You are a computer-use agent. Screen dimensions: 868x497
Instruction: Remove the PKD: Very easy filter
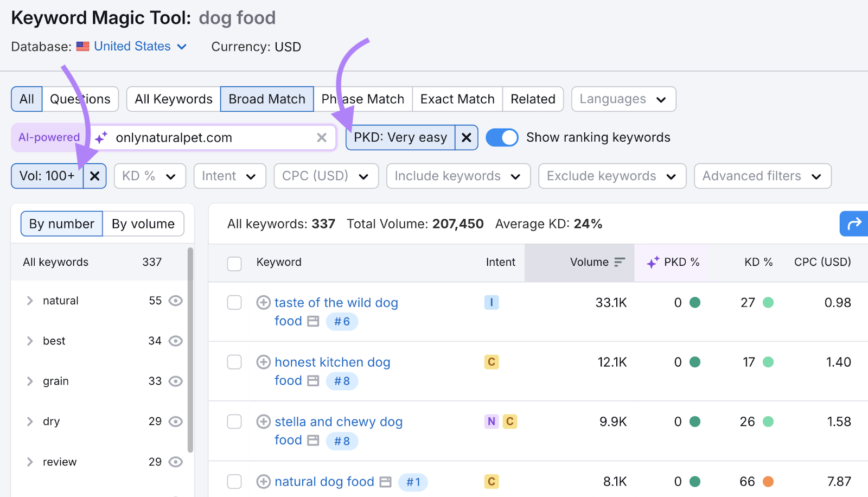click(466, 137)
